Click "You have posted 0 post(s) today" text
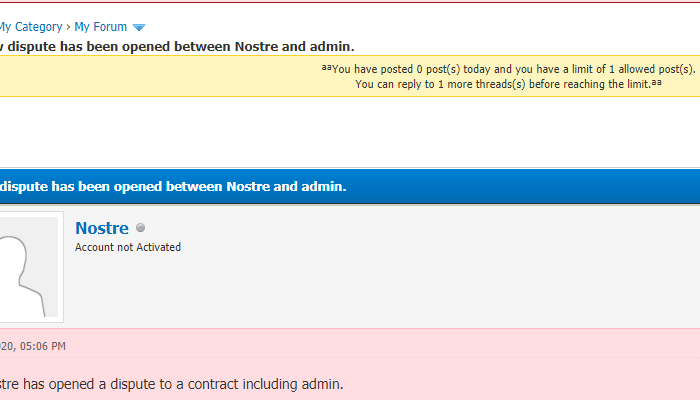Screen dimensions: 700x400 tap(421, 69)
